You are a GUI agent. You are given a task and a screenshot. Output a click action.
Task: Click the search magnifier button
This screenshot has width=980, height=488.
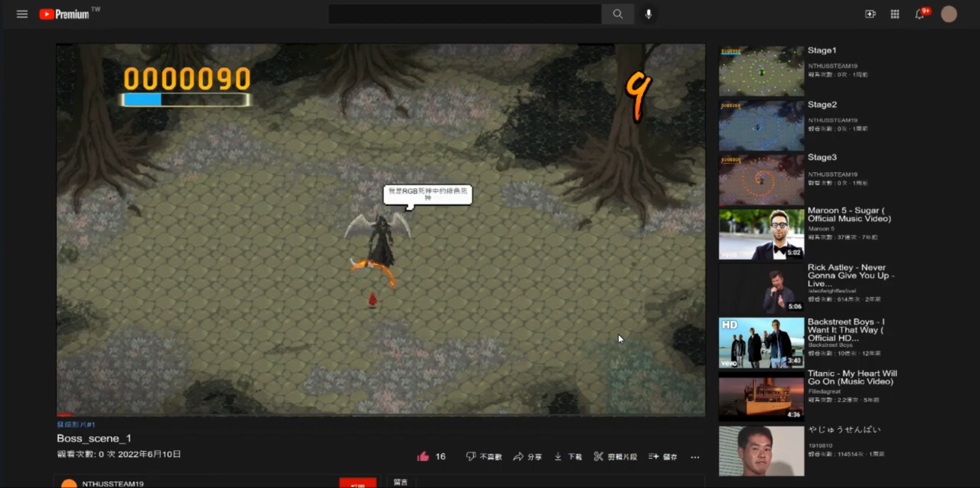coord(618,14)
